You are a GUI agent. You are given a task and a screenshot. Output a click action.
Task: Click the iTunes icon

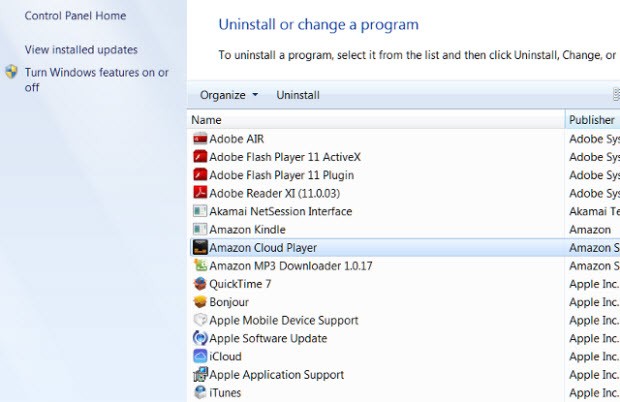pos(200,392)
